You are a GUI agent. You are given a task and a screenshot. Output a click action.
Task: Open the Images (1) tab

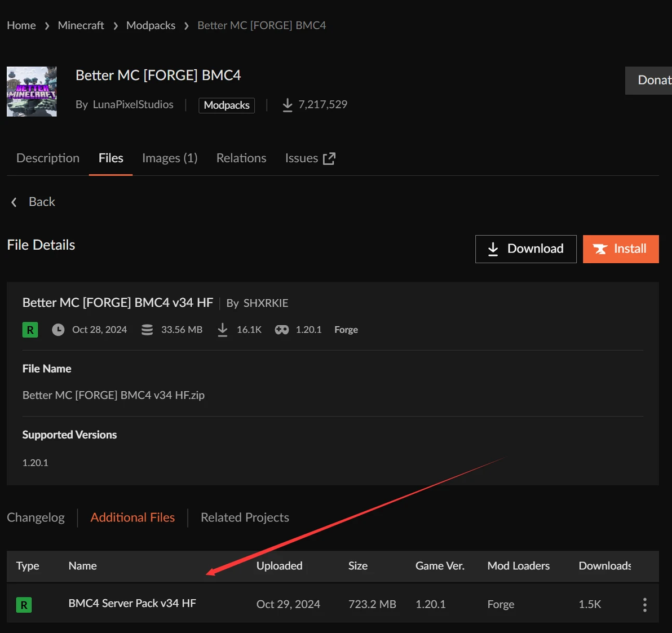pos(170,158)
